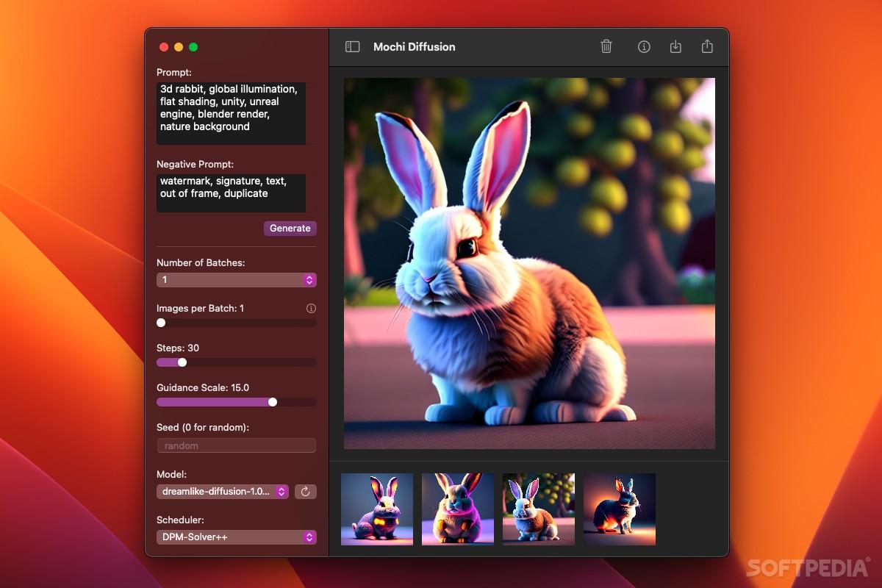Click the 'Negative Prompt:' label
Screen dimensions: 882x588
point(195,164)
